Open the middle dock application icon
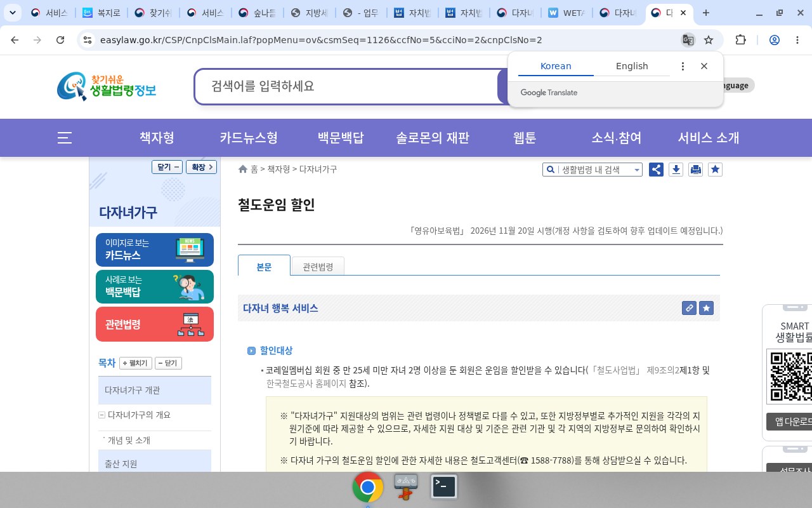This screenshot has height=508, width=812. point(406,487)
